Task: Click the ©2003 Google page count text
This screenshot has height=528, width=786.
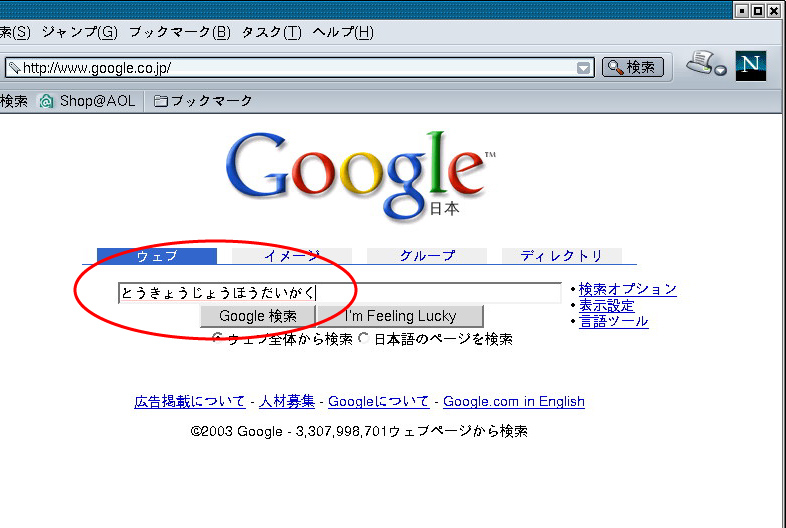Action: click(359, 431)
